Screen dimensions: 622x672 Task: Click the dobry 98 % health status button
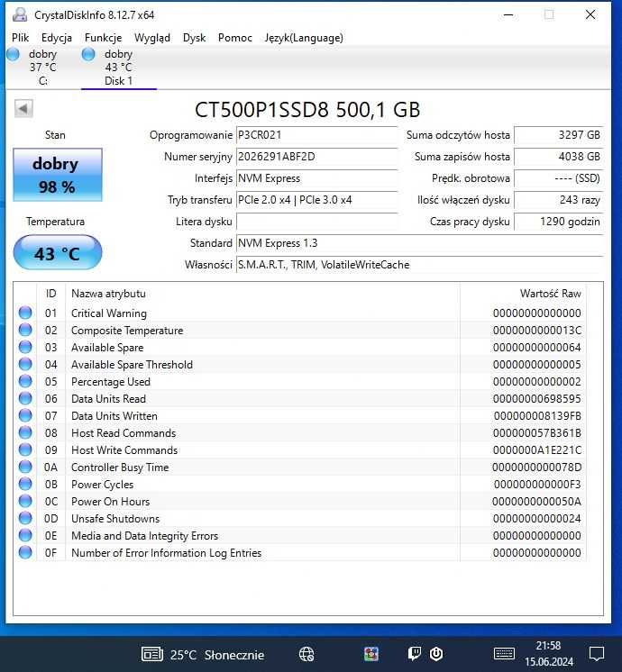point(58,175)
